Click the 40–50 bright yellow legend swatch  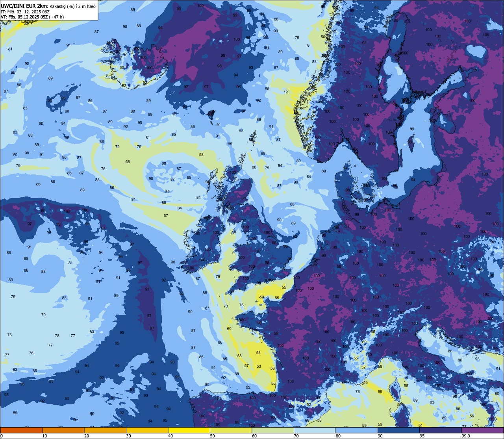[x=189, y=430]
